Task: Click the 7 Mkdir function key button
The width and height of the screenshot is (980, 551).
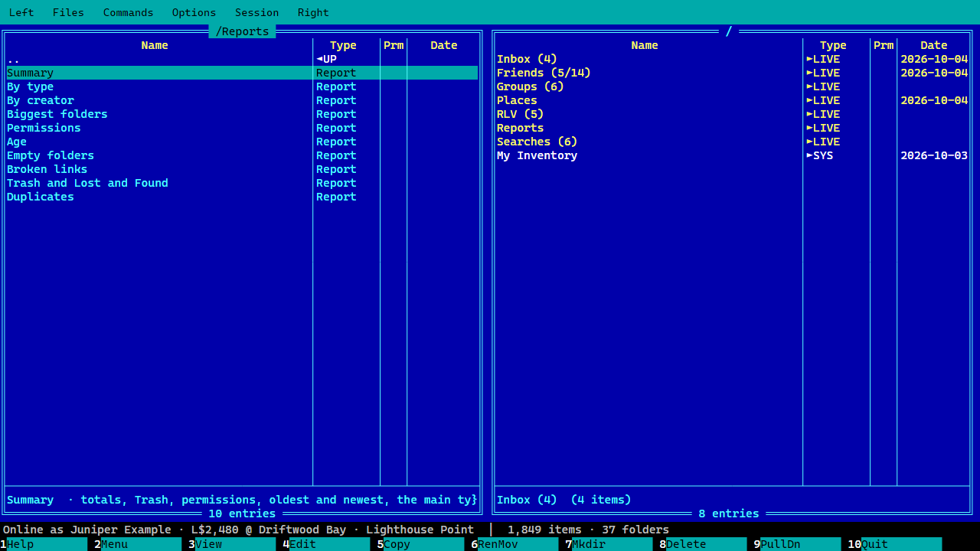Action: click(x=609, y=544)
